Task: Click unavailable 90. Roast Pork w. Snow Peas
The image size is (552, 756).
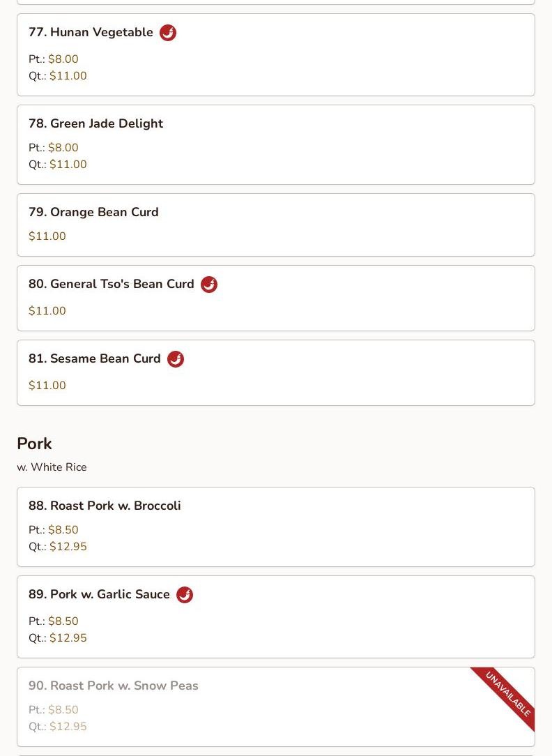Action: pos(114,686)
